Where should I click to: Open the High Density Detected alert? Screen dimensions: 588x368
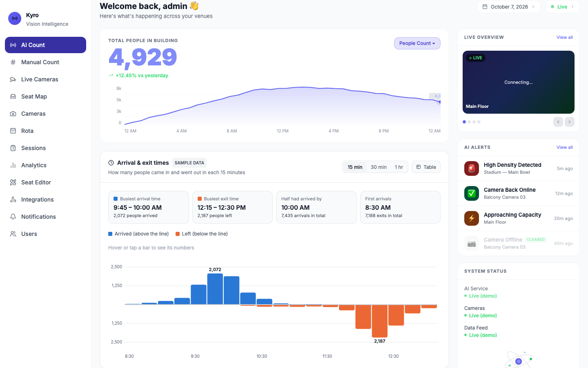click(x=519, y=168)
